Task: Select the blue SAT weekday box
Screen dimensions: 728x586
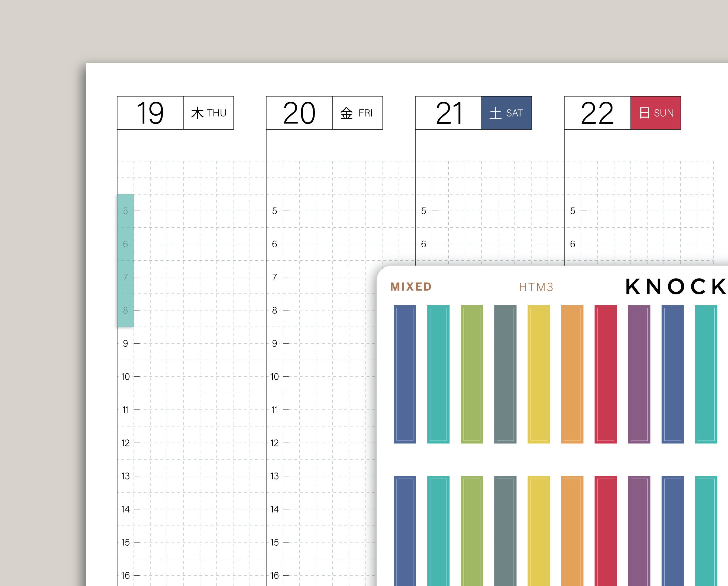Action: (507, 113)
